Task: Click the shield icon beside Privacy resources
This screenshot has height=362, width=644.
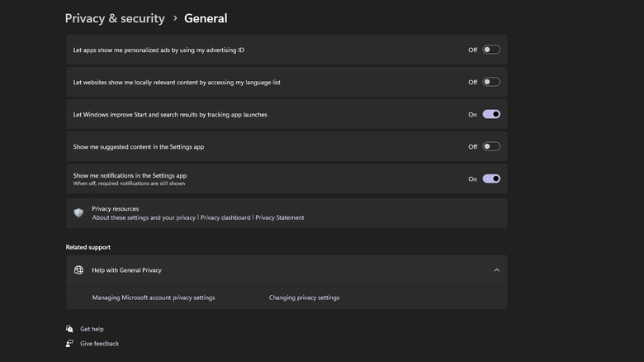Action: (78, 213)
